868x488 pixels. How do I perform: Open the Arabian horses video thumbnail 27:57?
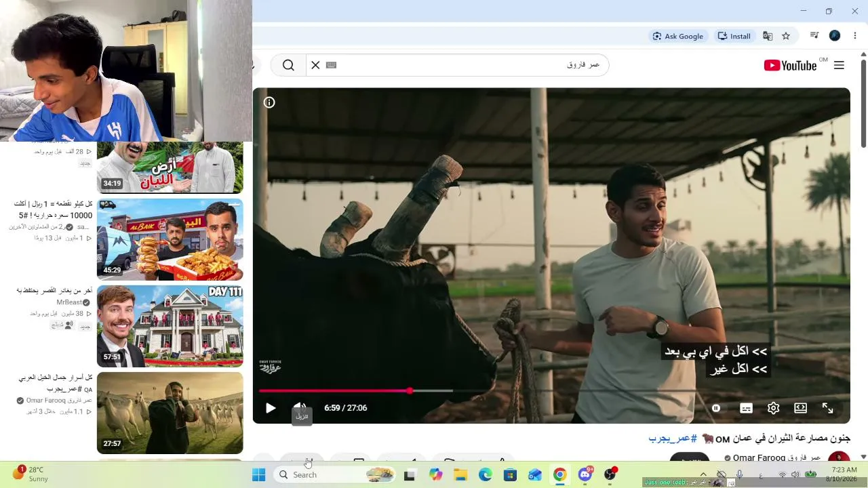(170, 413)
